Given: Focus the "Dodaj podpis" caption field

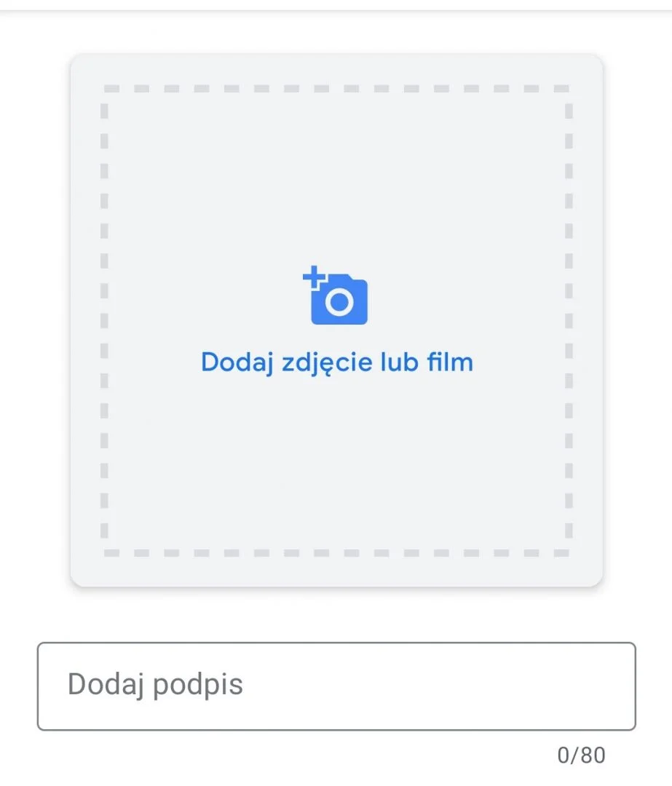Looking at the screenshot, I should (x=336, y=686).
